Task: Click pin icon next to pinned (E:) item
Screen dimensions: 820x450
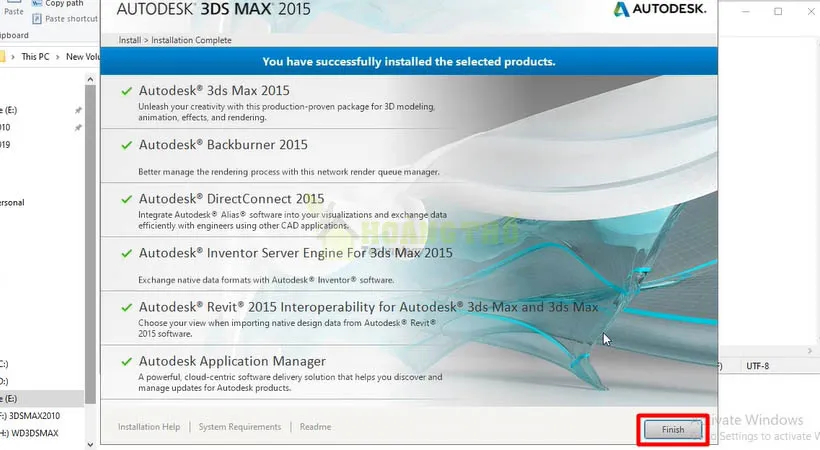Action: pos(78,110)
